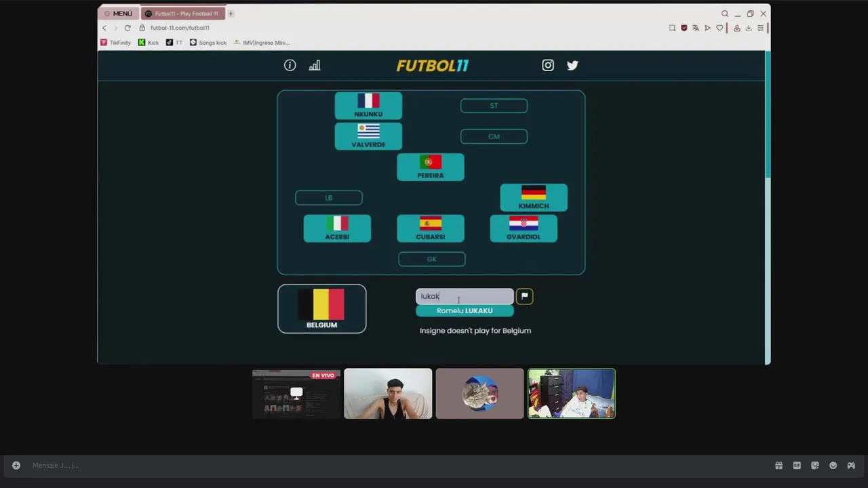868x488 pixels.
Task: Choose the empty ST position slot
Action: coord(494,106)
